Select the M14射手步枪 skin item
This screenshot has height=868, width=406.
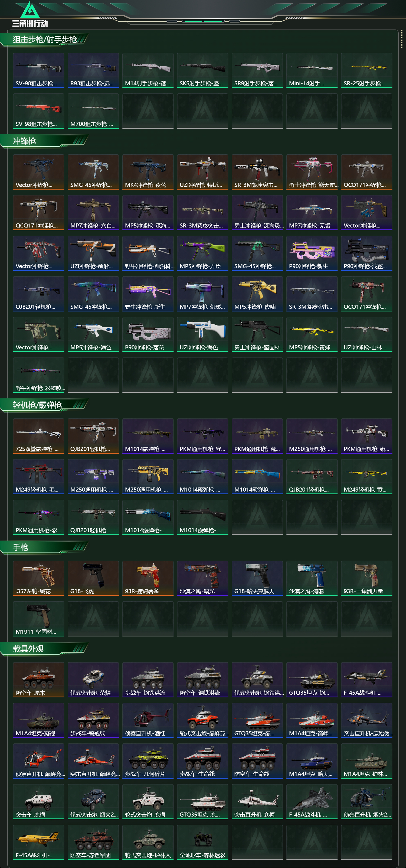[x=148, y=70]
